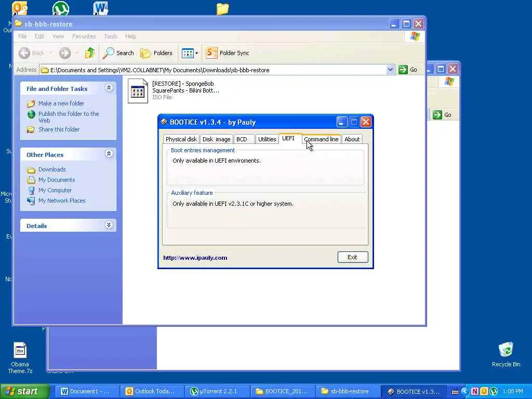Image resolution: width=532 pixels, height=399 pixels.
Task: Open the Edit menu in Explorer
Action: coord(39,36)
